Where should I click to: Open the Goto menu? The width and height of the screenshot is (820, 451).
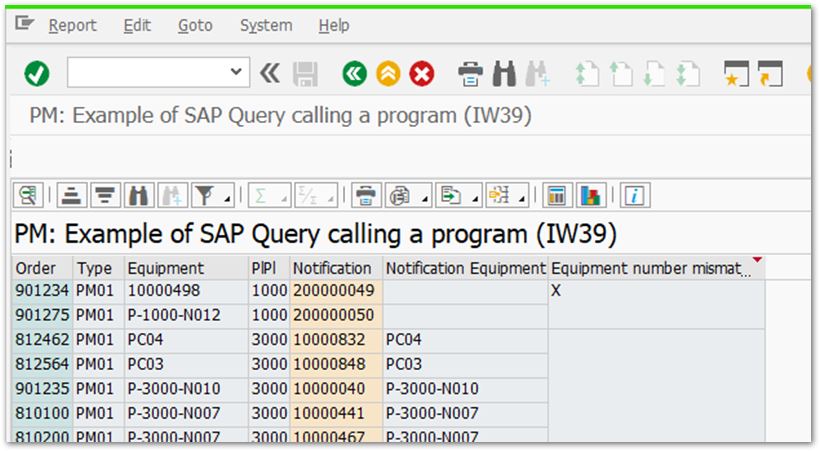[x=194, y=25]
